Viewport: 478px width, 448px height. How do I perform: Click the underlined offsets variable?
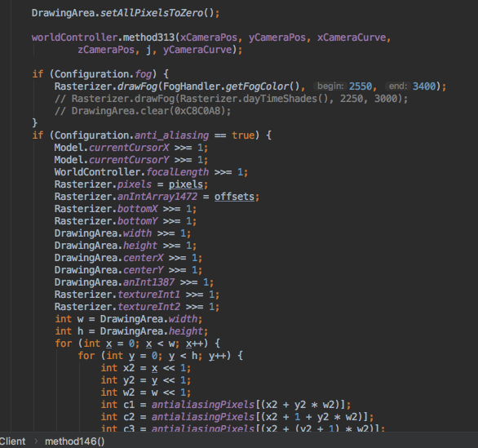(234, 197)
